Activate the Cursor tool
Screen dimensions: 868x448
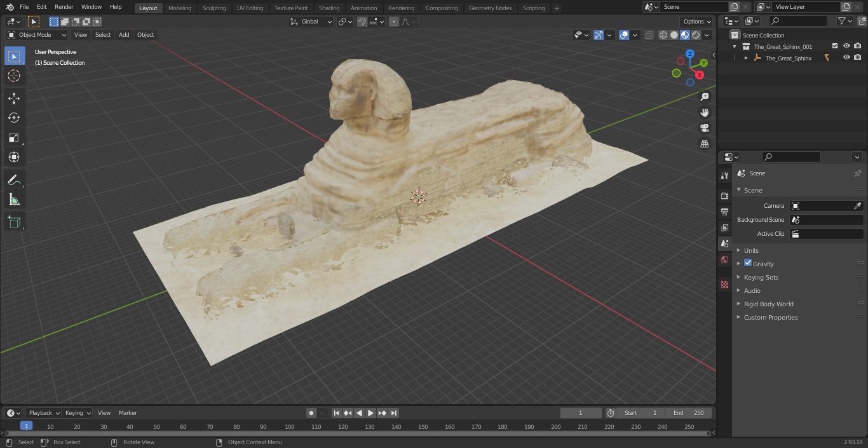point(14,76)
